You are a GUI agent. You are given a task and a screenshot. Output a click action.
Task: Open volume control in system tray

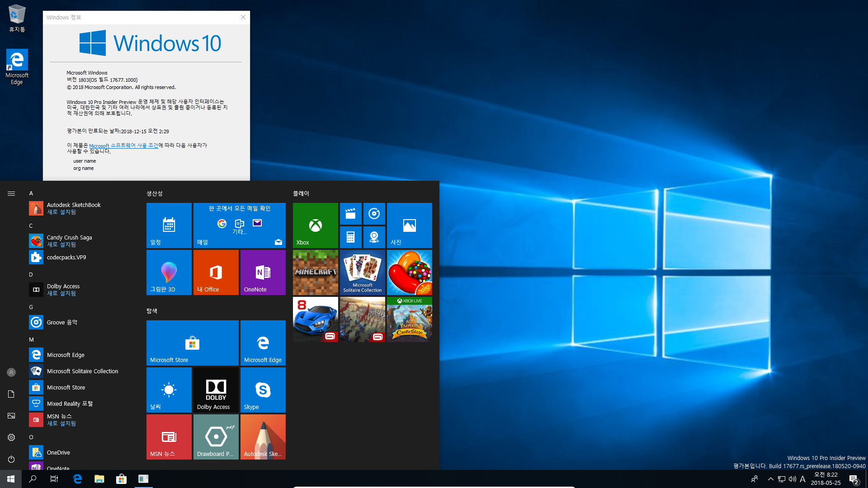(793, 479)
